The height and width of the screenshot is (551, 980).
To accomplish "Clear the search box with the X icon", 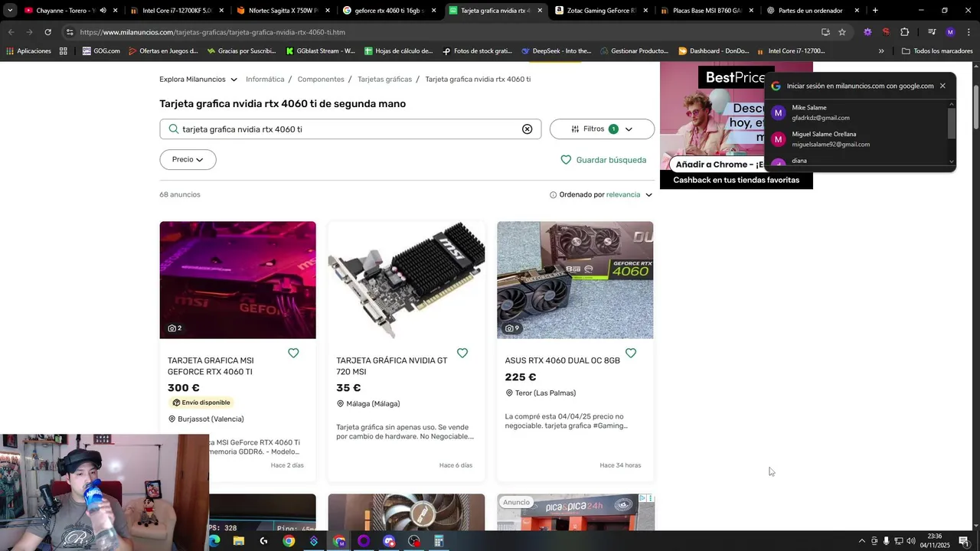I will (527, 129).
